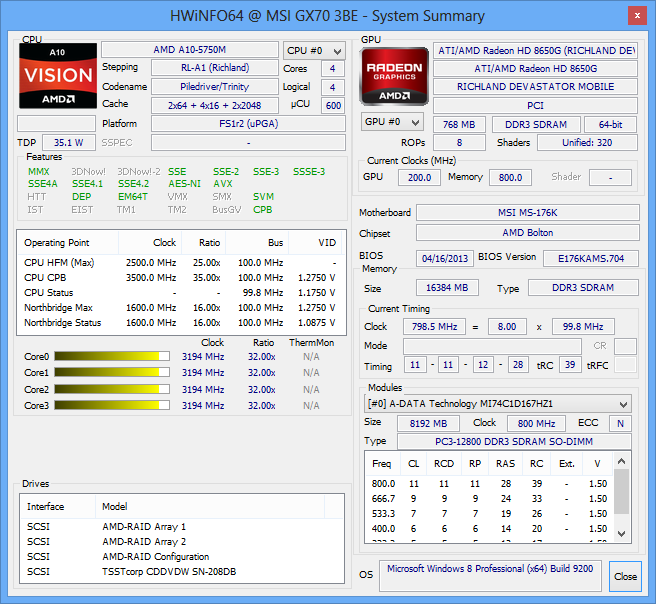Screen dimensions: 656x604
Task: Select the AMD-RAID Array 2 drive
Action: (x=182, y=542)
